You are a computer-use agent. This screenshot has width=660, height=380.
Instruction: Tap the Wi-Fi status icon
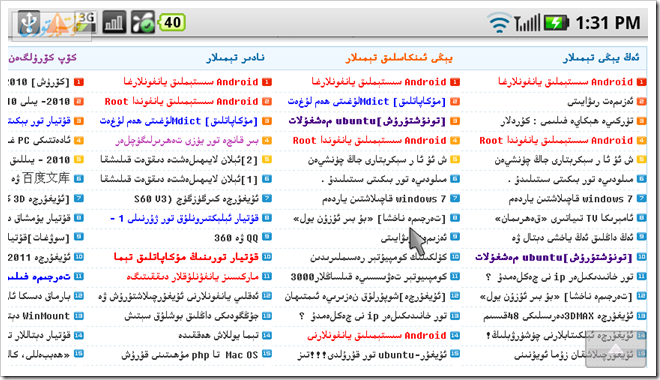(499, 23)
